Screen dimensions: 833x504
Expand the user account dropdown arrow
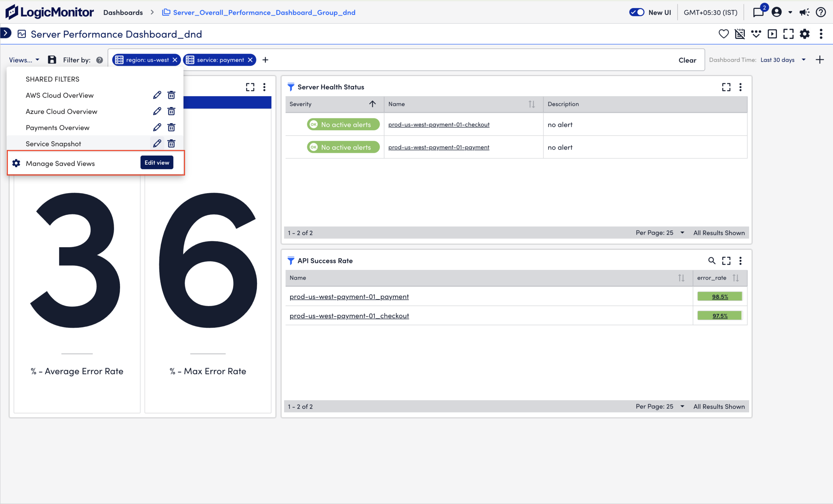tap(790, 12)
